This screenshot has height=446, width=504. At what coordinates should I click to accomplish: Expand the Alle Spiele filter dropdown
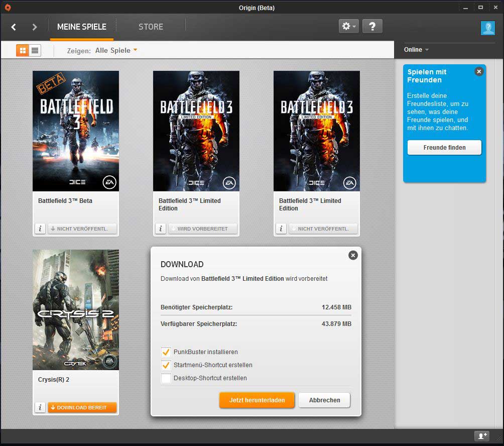pyautogui.click(x=116, y=51)
